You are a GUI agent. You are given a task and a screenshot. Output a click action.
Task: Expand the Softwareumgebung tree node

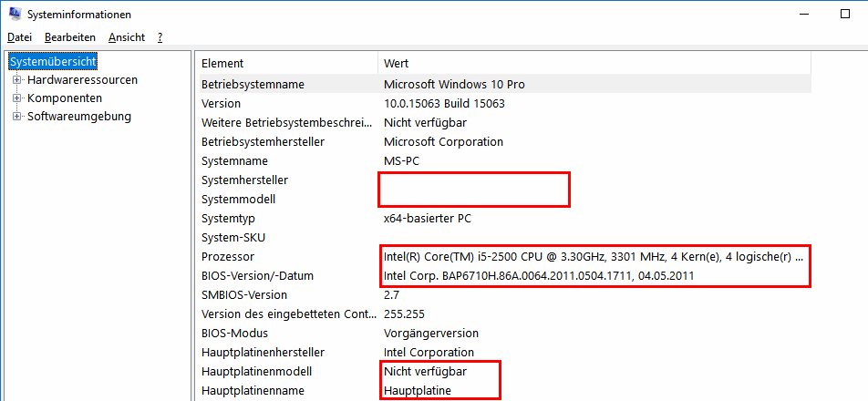(x=17, y=117)
